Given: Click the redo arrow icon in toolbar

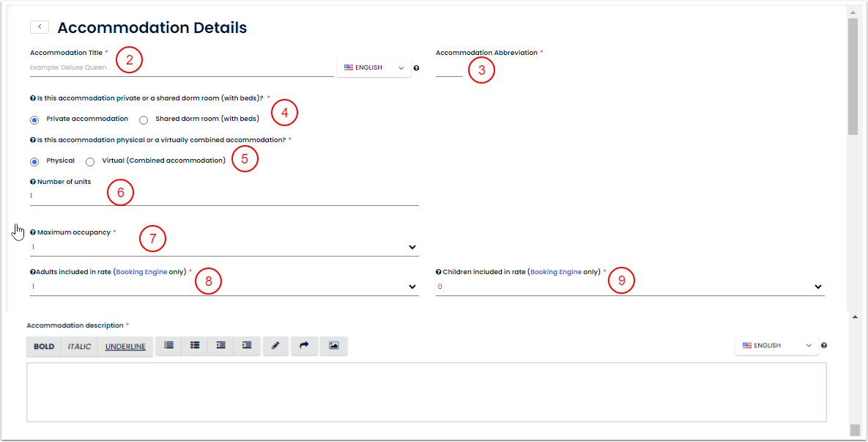Looking at the screenshot, I should (304, 345).
